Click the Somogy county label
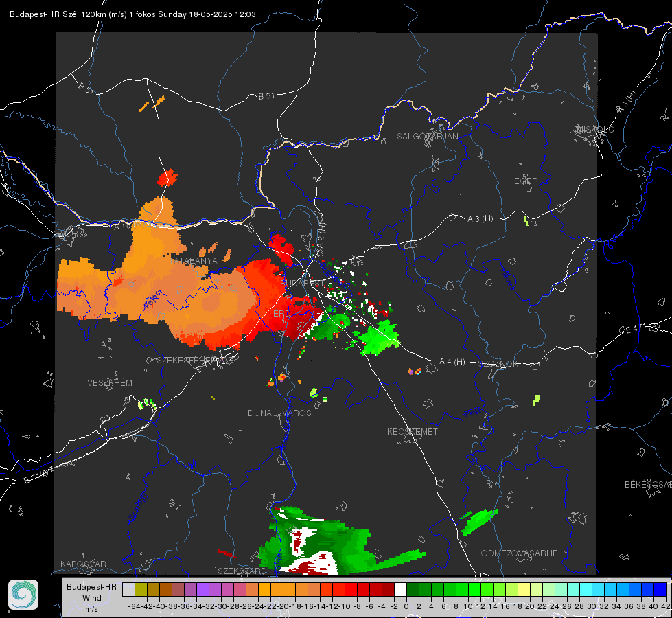The height and width of the screenshot is (618, 672). (137, 507)
